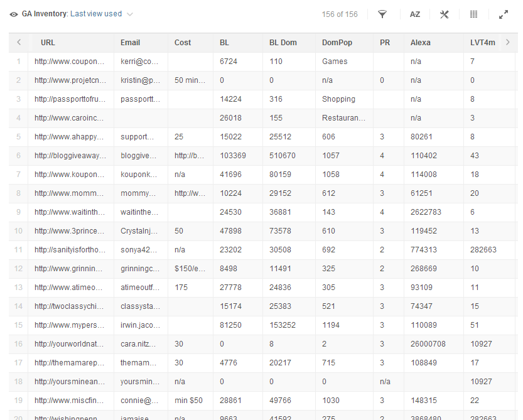
Task: Click BL value 103369
Action: pos(233,156)
